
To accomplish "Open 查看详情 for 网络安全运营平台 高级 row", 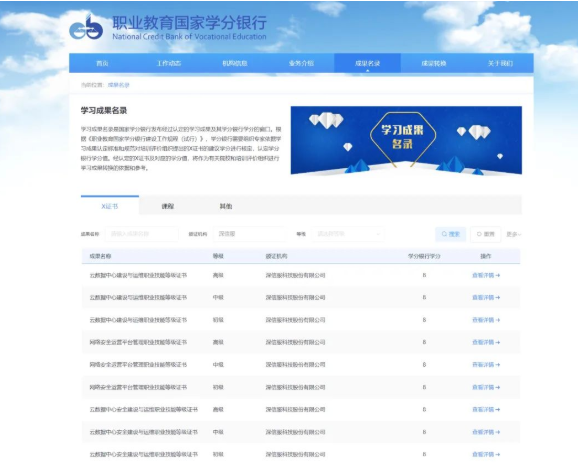I will 486,343.
